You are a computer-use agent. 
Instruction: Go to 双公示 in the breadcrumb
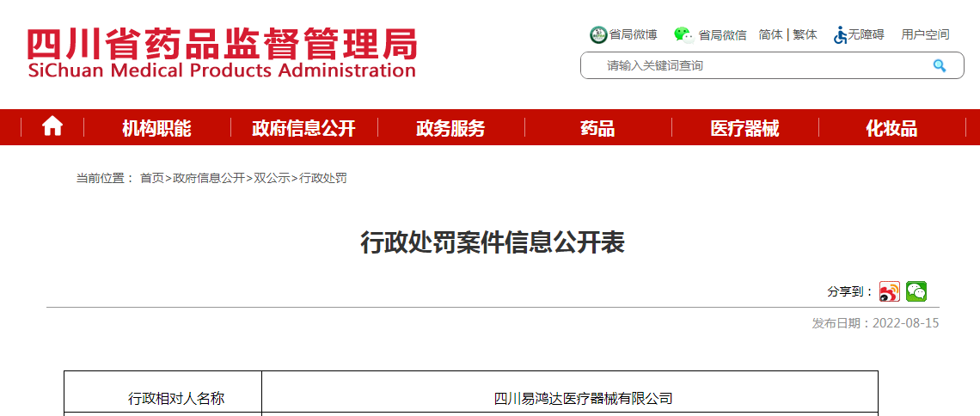click(x=272, y=178)
